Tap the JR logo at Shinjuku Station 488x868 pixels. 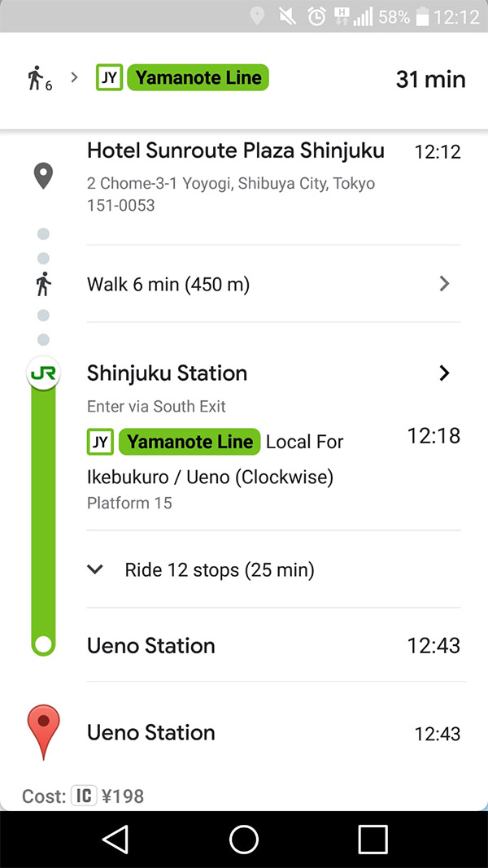click(x=43, y=373)
